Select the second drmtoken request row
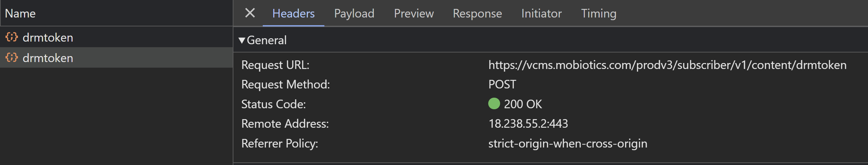Image resolution: width=868 pixels, height=165 pixels. point(47,58)
